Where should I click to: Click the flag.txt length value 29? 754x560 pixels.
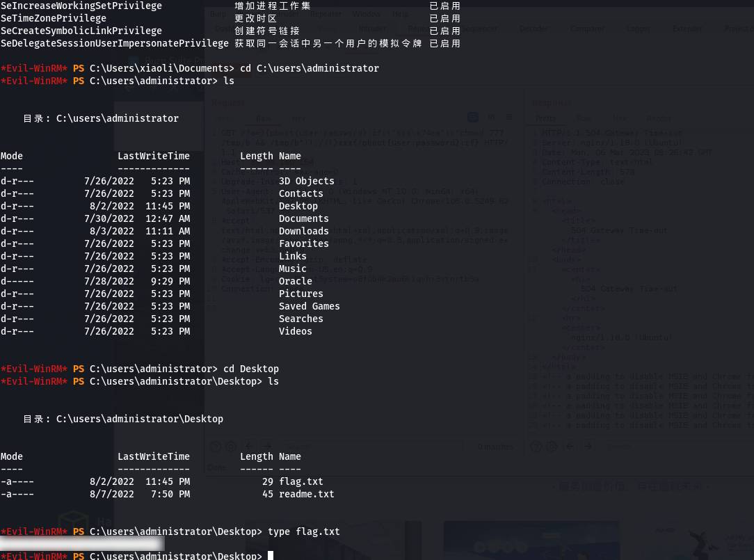[267, 481]
